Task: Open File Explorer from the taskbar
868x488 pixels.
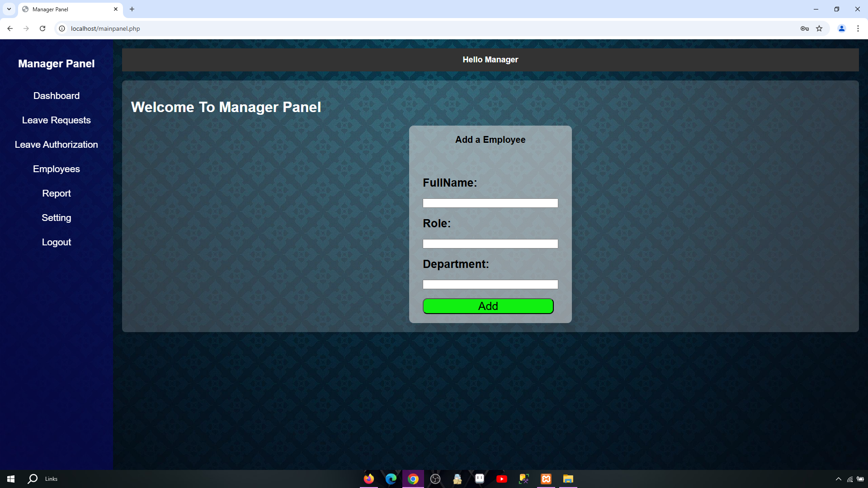Action: coord(568,479)
